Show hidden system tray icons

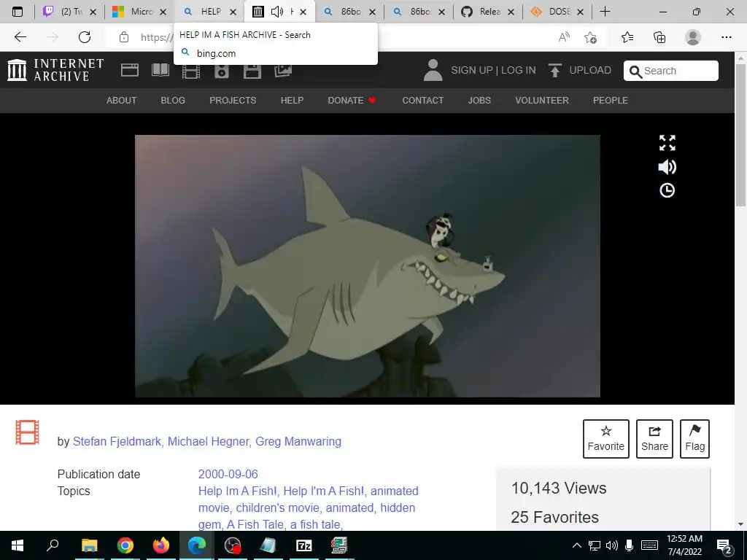point(576,545)
